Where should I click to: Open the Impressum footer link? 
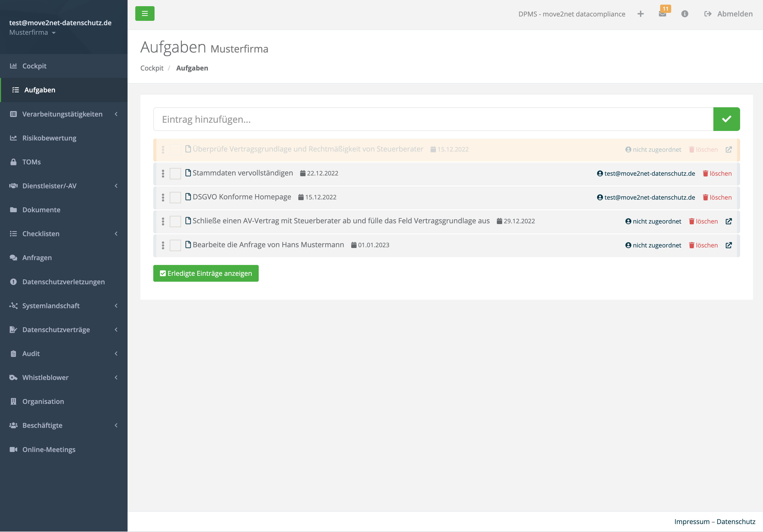click(x=692, y=522)
